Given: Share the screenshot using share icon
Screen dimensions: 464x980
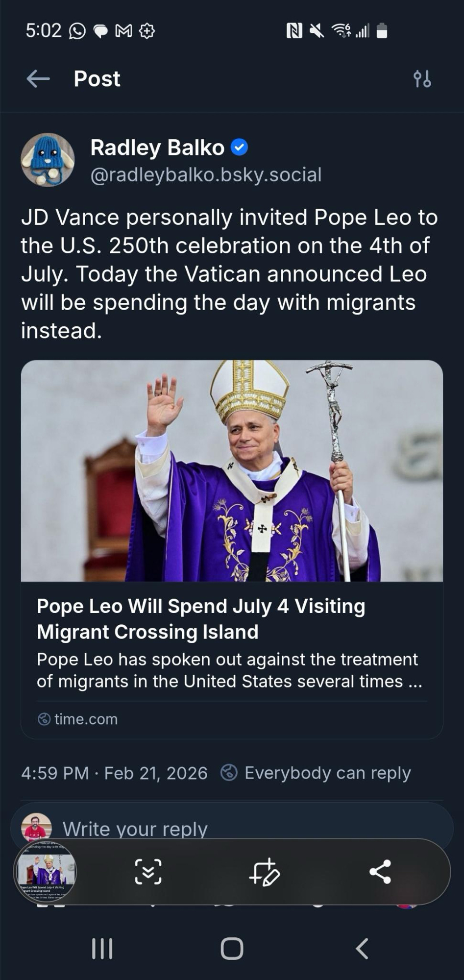Looking at the screenshot, I should (380, 872).
